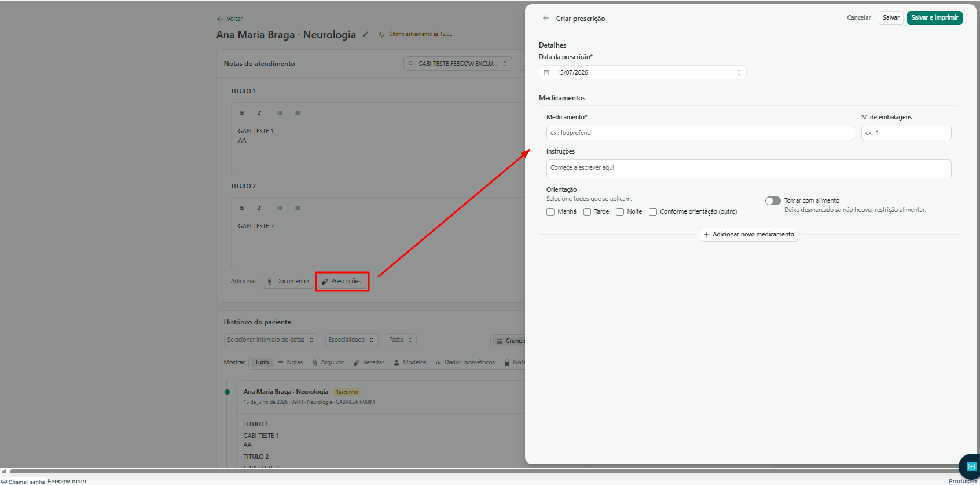Select the Tudo history filter
The height and width of the screenshot is (485, 980).
click(x=262, y=362)
